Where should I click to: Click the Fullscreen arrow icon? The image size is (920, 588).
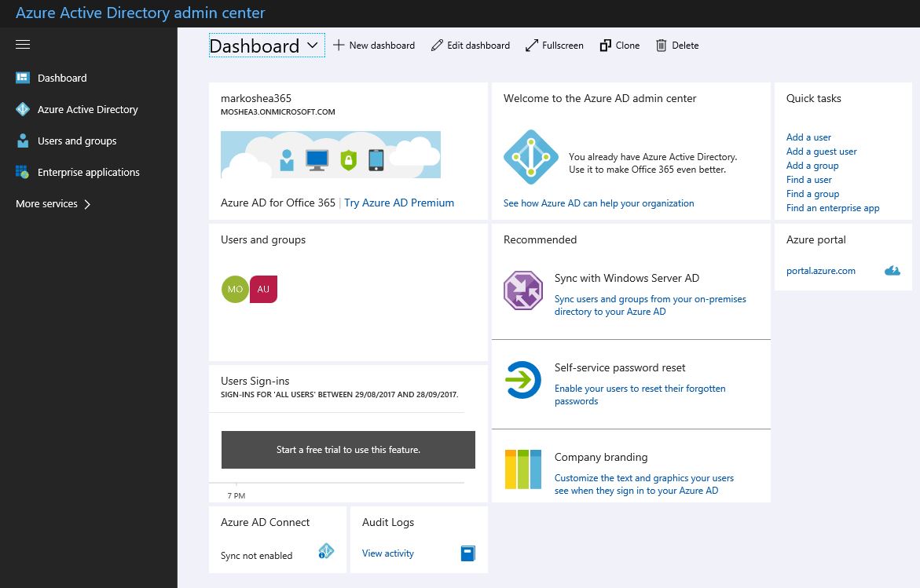click(x=532, y=46)
